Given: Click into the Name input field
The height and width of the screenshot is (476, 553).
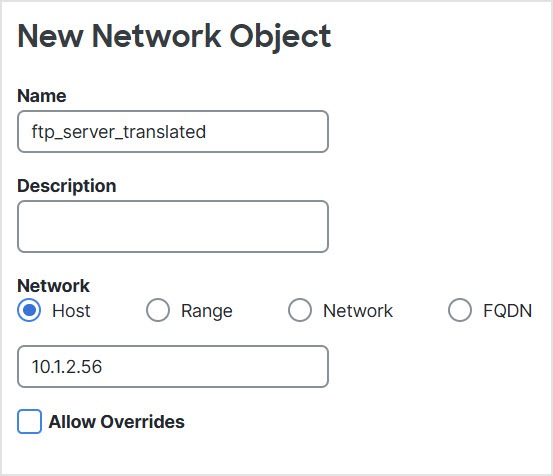Looking at the screenshot, I should click(173, 132).
